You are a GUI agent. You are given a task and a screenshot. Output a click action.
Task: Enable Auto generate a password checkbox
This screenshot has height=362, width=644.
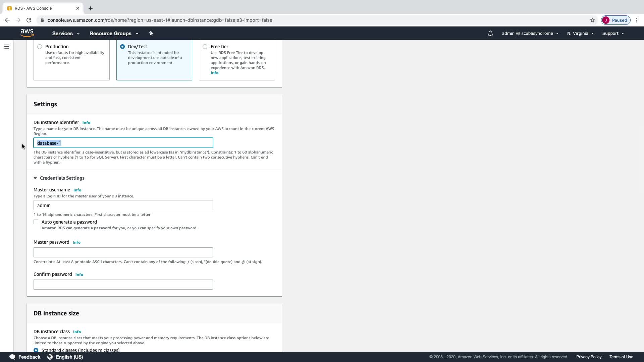(x=36, y=222)
